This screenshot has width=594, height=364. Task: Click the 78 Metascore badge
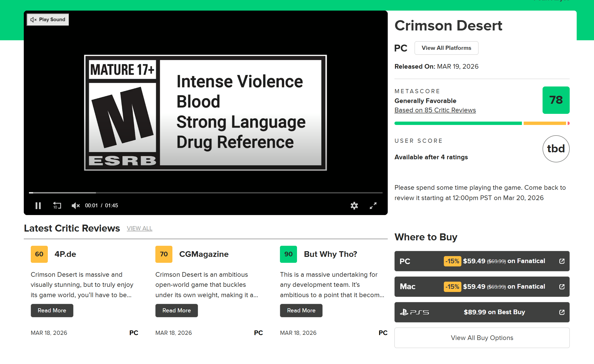point(556,100)
